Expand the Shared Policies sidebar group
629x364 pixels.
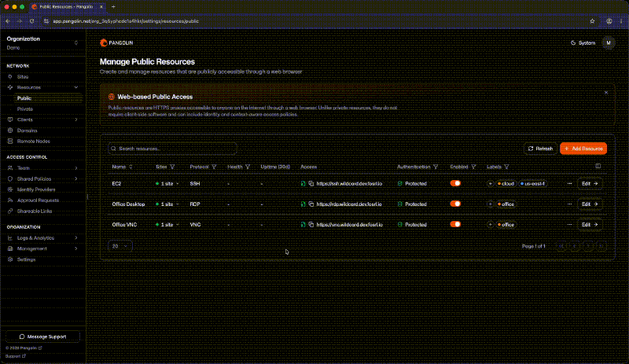[x=75, y=179]
